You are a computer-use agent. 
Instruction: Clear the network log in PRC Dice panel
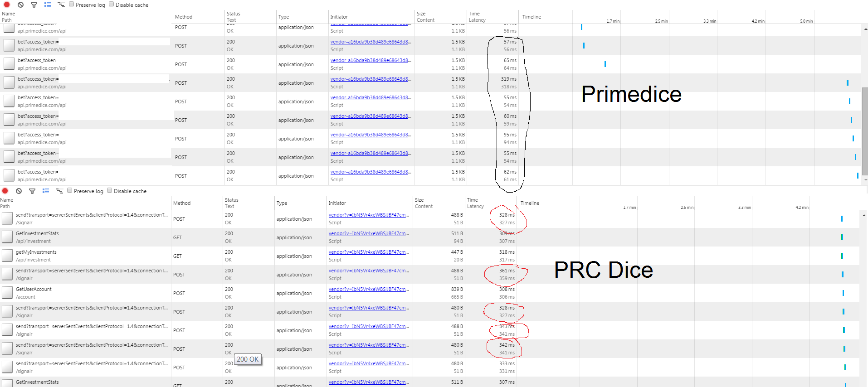[x=19, y=191]
